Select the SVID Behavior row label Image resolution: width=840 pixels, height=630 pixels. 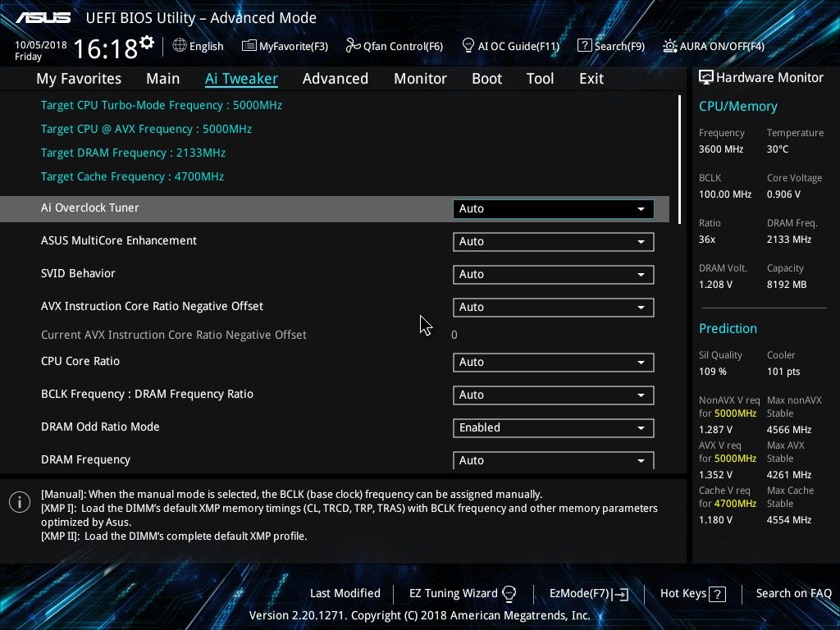(x=78, y=273)
